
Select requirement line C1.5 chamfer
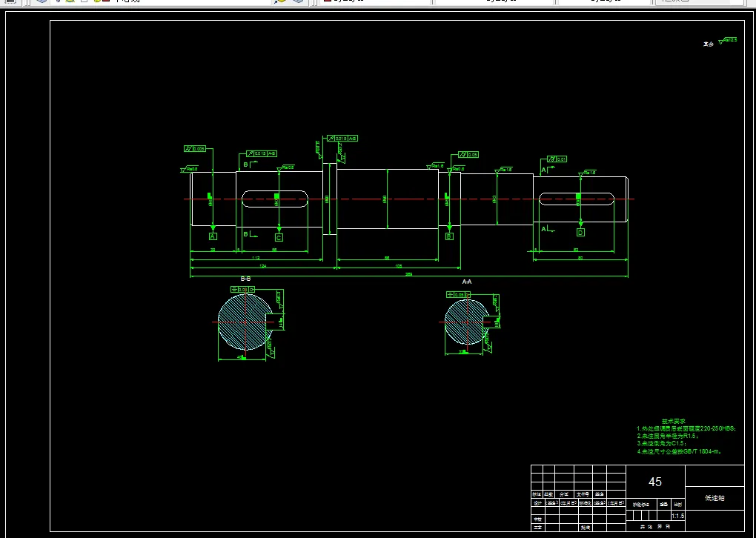661,443
